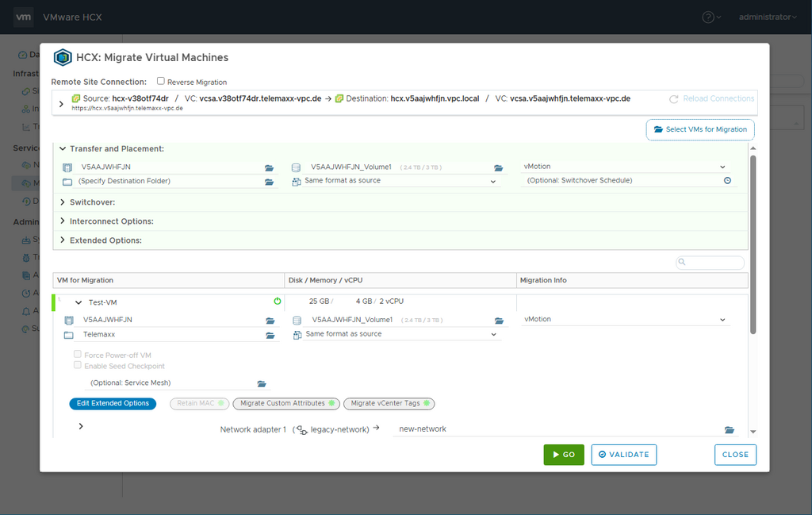Collapse the Transfer and Placement section
This screenshot has height=515, width=812.
click(63, 148)
